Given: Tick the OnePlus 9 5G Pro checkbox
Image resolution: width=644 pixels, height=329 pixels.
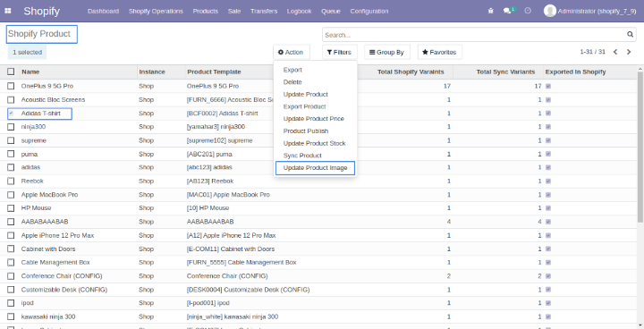Looking at the screenshot, I should pos(11,86).
